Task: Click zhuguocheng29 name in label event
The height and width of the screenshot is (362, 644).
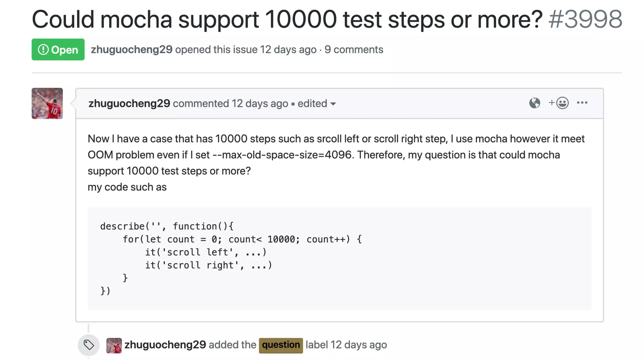Action: (165, 345)
